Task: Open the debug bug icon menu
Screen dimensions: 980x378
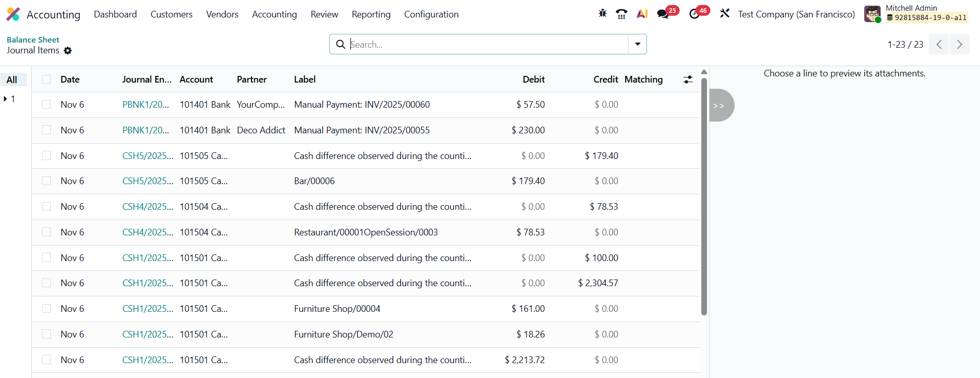Action: point(602,14)
